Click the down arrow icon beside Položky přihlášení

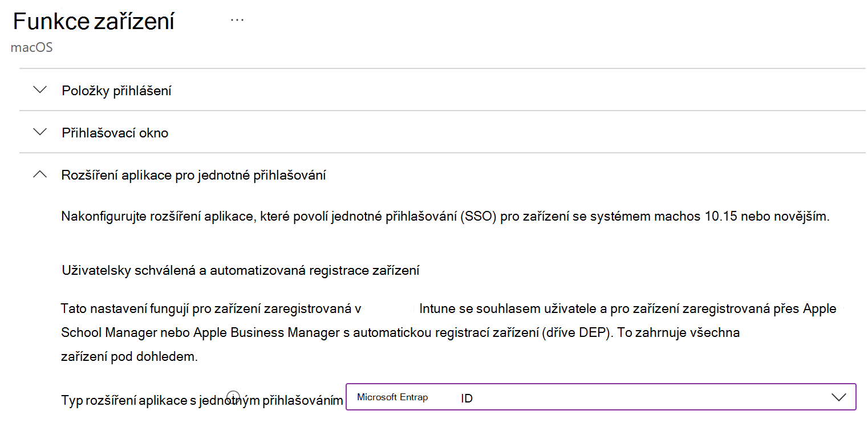tap(39, 90)
